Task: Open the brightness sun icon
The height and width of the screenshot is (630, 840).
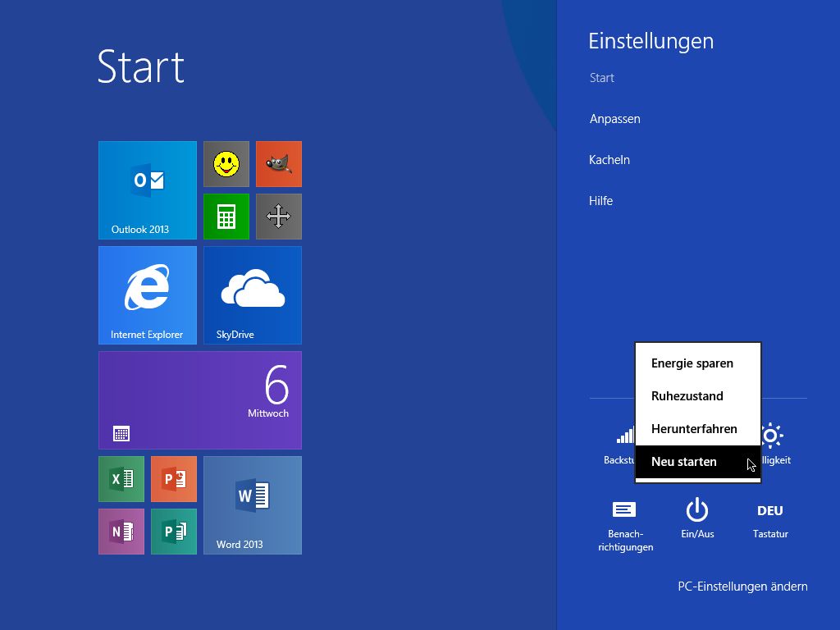Action: point(772,435)
